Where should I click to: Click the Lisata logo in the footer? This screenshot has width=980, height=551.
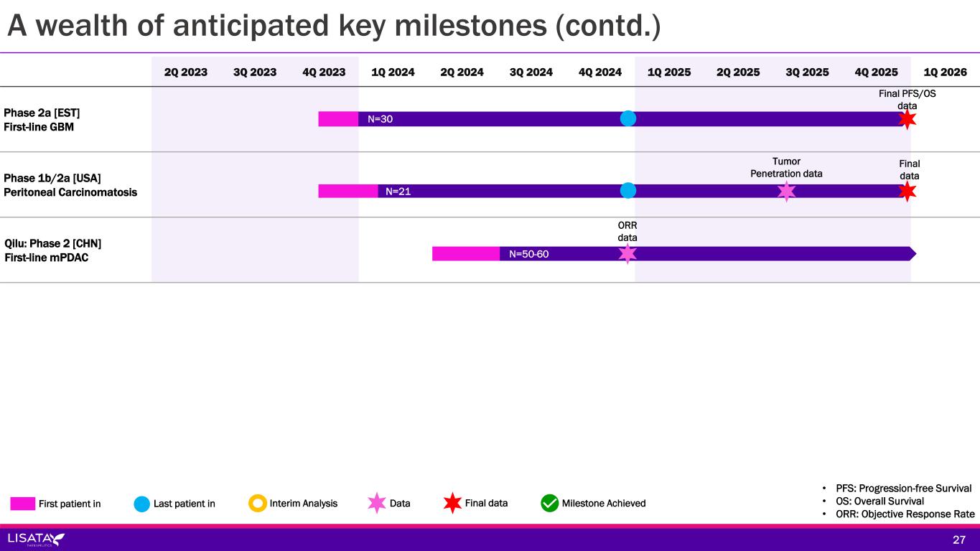(36, 539)
